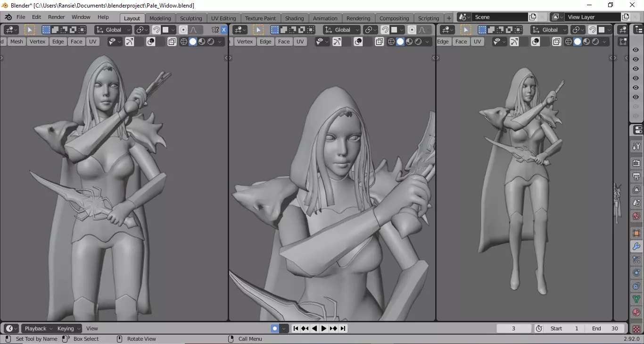Open the Keying popover in timeline
644x344 pixels.
click(x=68, y=328)
